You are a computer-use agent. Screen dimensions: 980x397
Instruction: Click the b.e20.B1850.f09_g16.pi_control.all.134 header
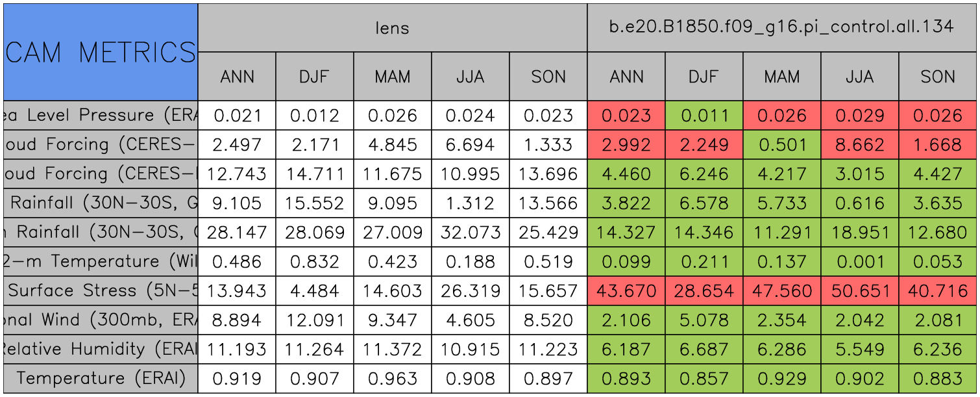(781, 27)
